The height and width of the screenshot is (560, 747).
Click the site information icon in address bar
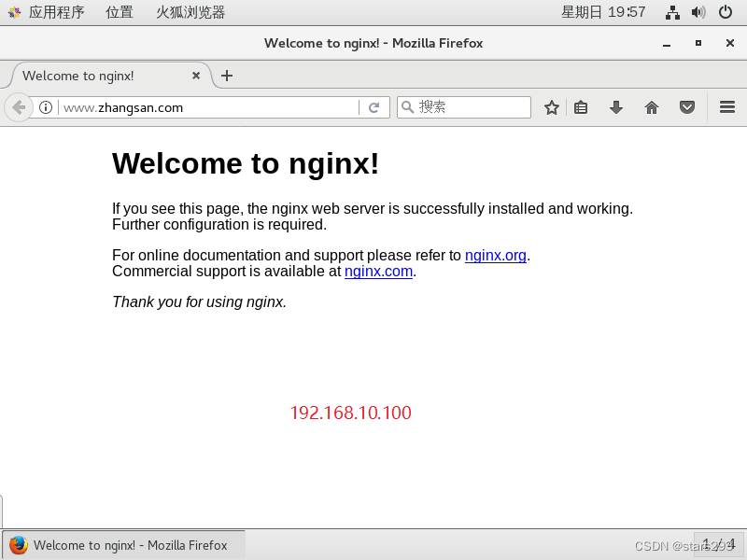pyautogui.click(x=46, y=106)
